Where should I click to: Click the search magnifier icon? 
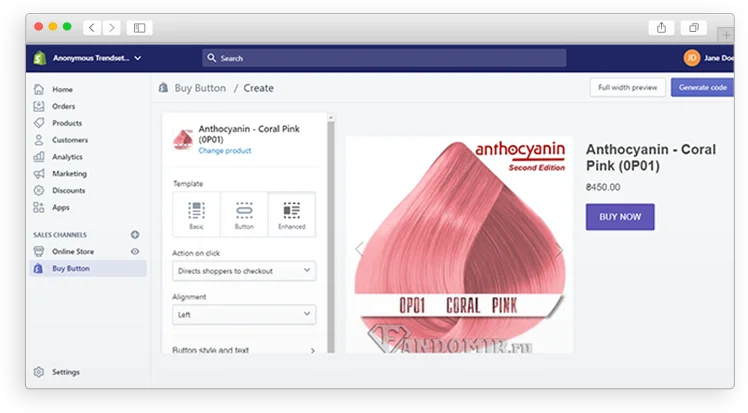click(211, 58)
